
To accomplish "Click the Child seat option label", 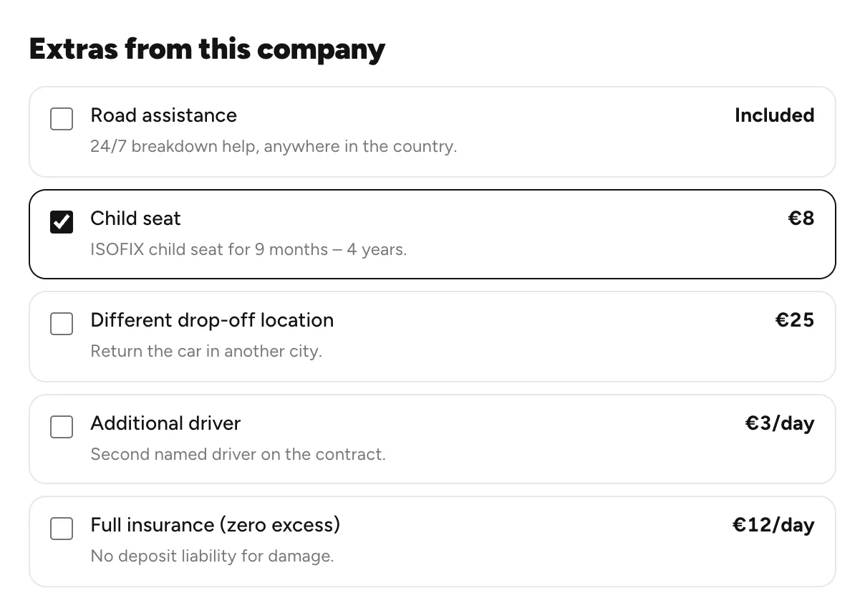I will (x=135, y=218).
